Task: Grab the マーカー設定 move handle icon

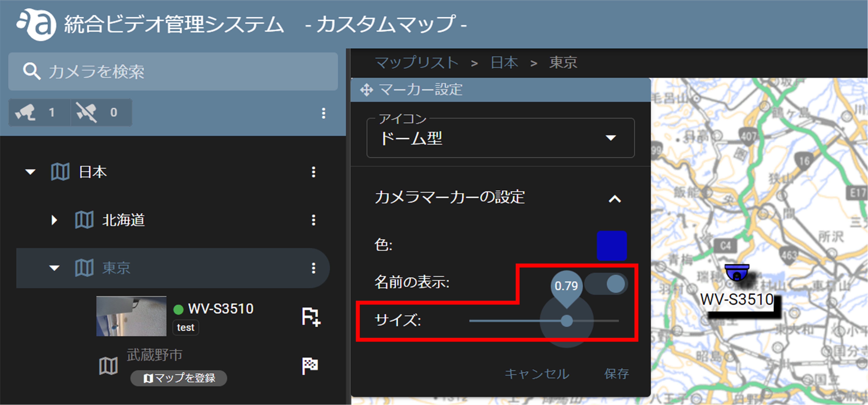Action: pos(366,90)
